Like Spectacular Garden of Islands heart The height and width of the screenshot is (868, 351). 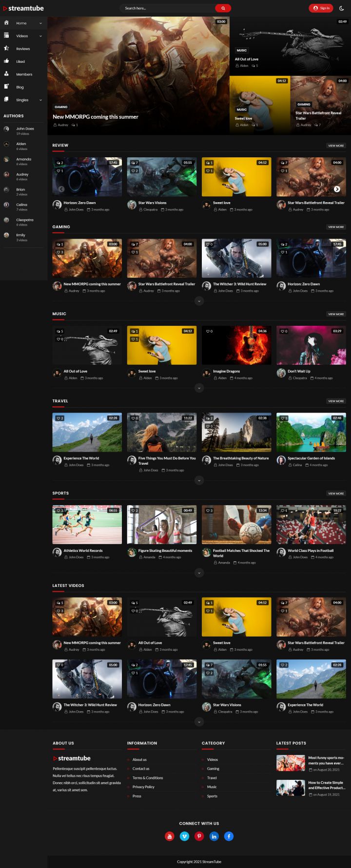[284, 418]
